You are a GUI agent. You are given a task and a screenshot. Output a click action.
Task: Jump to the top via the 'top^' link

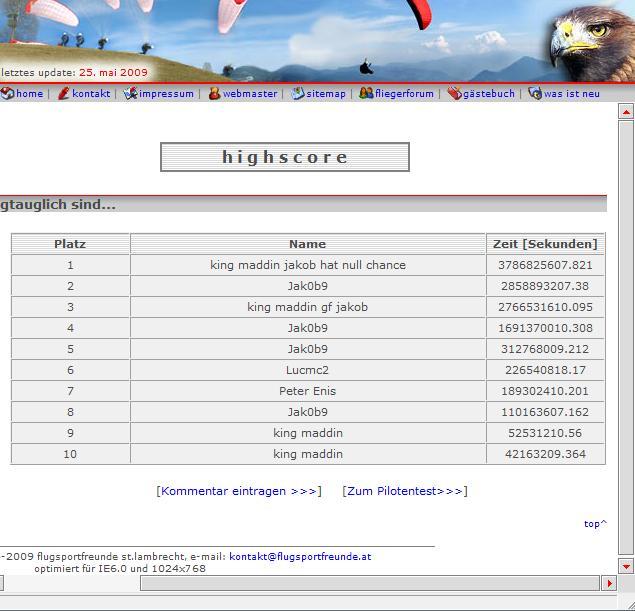coord(595,524)
